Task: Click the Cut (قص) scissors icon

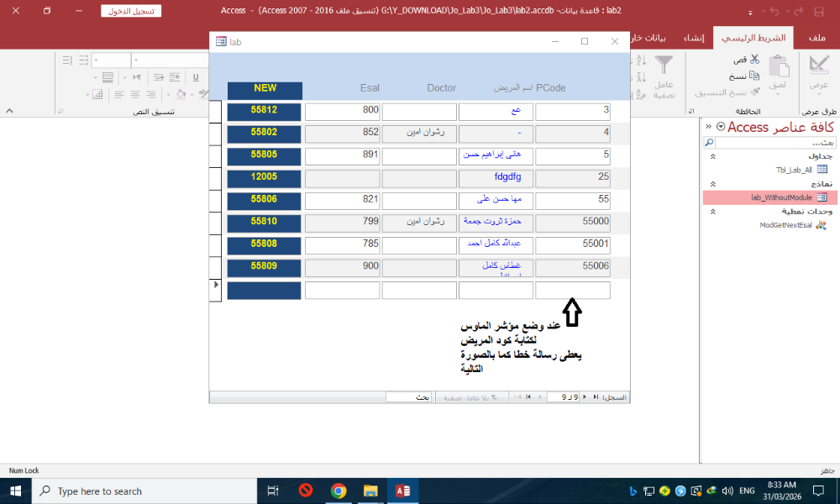Action: [754, 60]
